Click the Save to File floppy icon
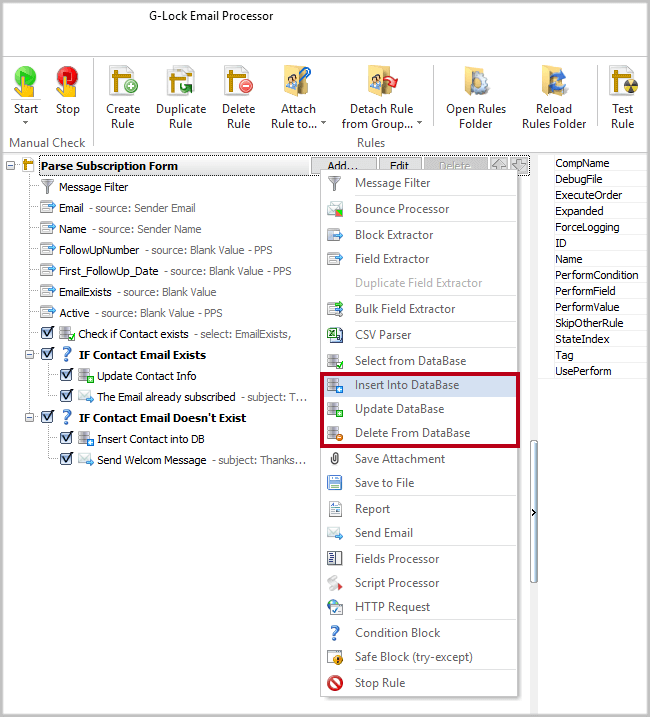Screen dimensions: 650x717 [x=335, y=483]
